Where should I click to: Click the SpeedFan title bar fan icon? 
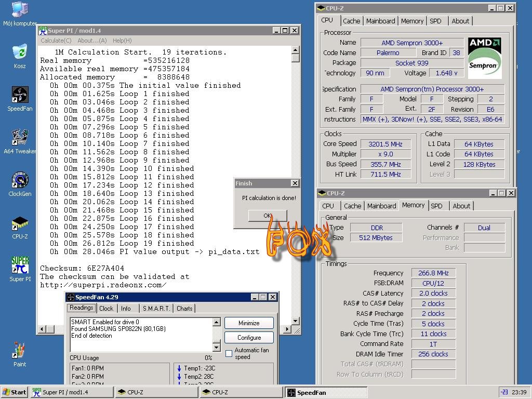pos(71,297)
